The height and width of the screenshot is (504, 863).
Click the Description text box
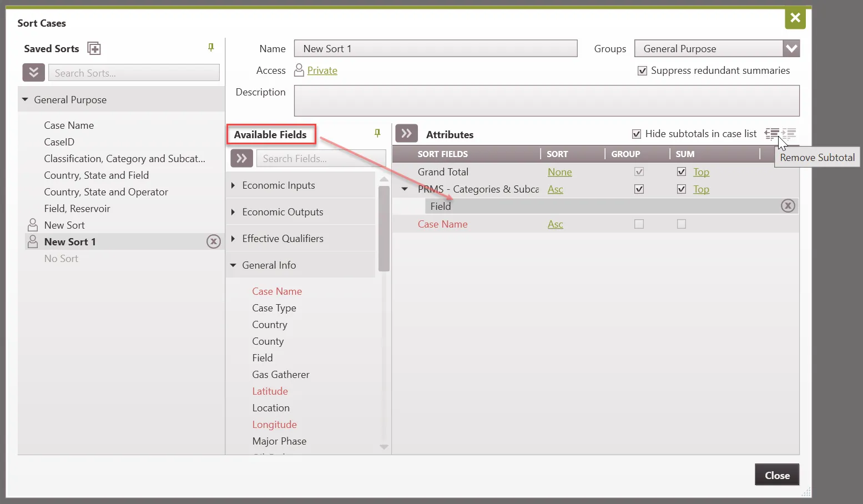(546, 100)
